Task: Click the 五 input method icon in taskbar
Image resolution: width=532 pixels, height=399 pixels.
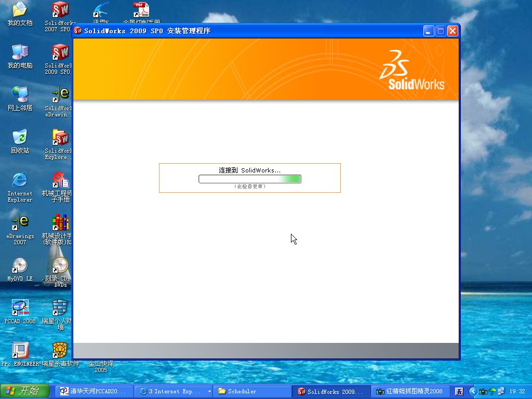Action: pos(459,392)
